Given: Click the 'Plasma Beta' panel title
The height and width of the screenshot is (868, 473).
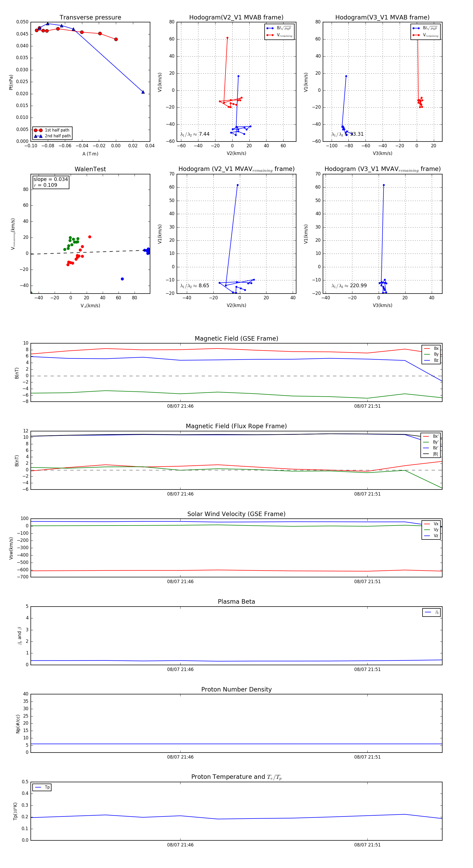Looking at the screenshot, I should [x=236, y=602].
